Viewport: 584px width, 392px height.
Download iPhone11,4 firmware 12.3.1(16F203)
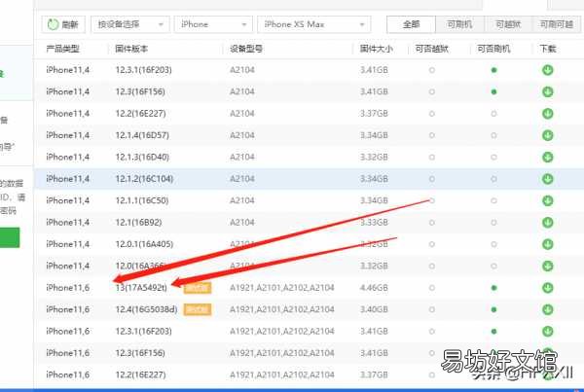tap(547, 70)
